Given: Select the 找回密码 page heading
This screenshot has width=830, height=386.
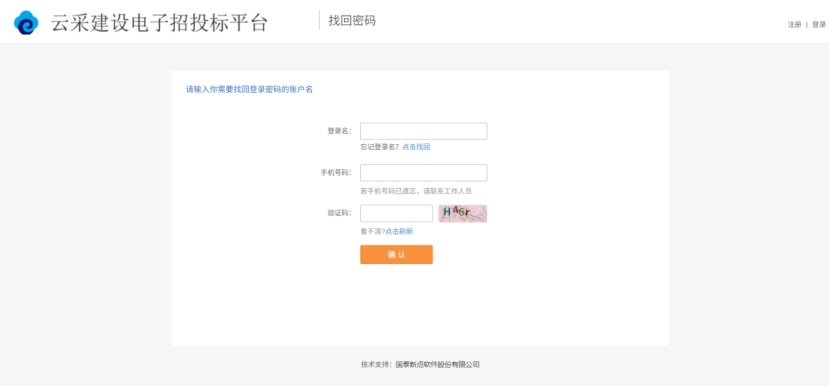Looking at the screenshot, I should point(352,21).
